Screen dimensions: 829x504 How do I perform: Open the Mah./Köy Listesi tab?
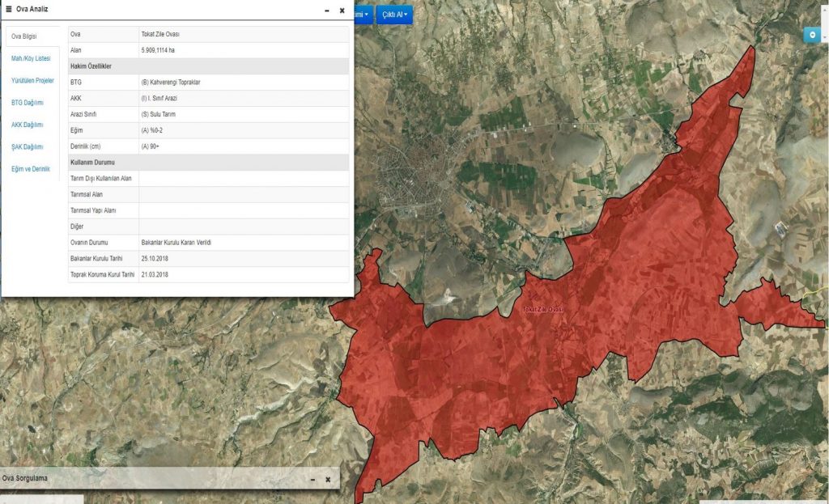click(31, 59)
